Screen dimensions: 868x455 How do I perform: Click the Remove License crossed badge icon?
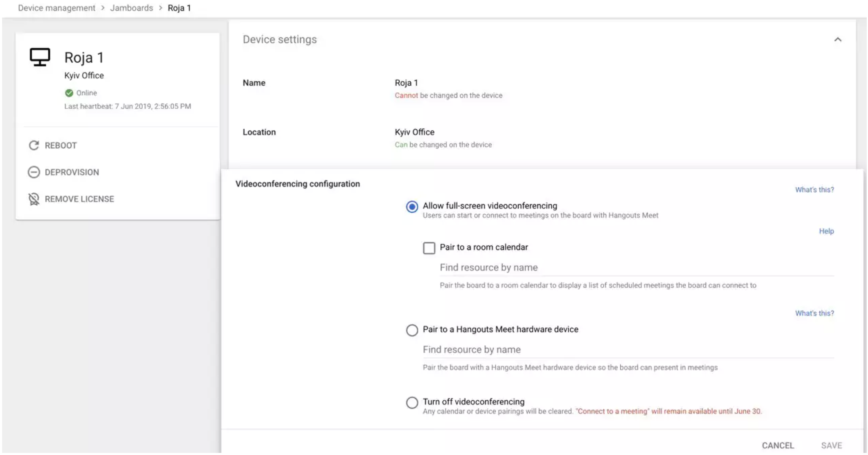coord(34,199)
